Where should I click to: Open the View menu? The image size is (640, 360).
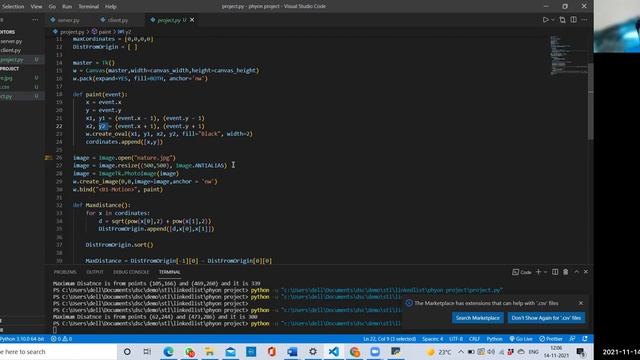tap(36, 7)
